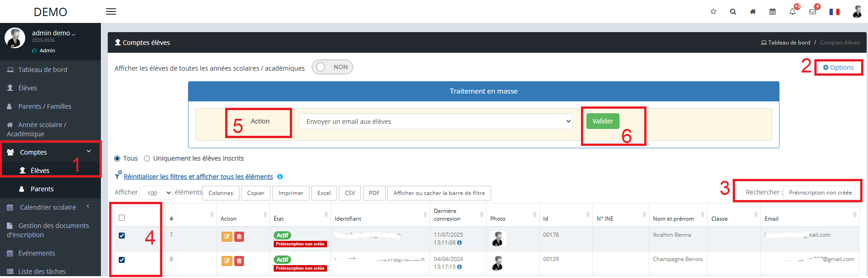Select 'Uniquement les élèves inscrits' radio button
Viewport: 868px width, 278px height.
pos(147,159)
